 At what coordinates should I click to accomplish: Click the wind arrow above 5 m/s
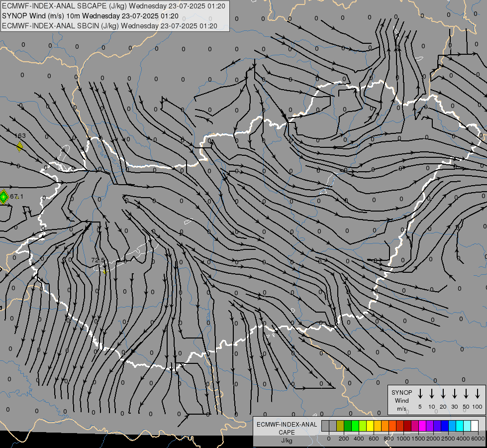click(x=420, y=394)
